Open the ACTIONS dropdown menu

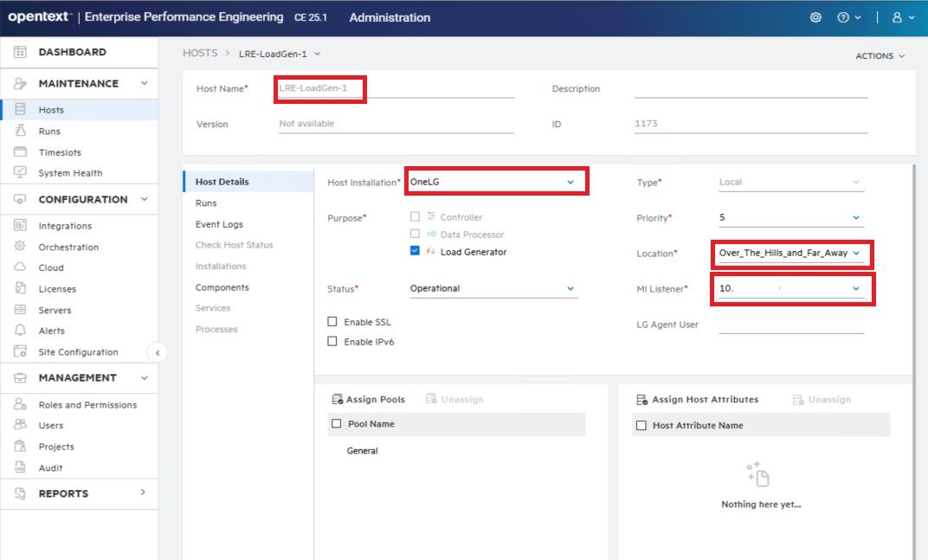(880, 56)
